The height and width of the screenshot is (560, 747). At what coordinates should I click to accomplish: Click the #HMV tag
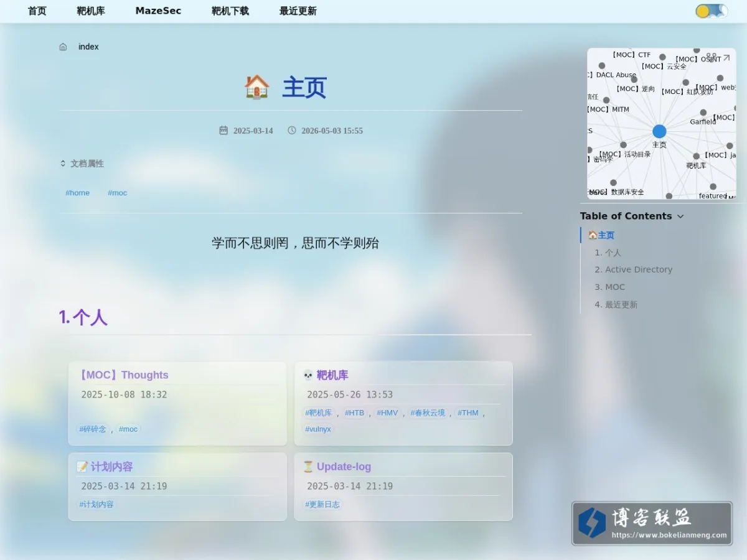(387, 413)
